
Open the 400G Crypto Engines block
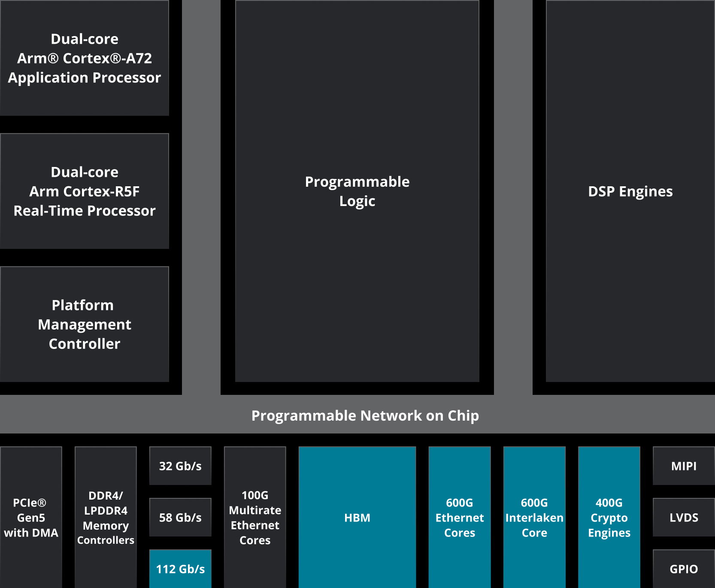609,517
